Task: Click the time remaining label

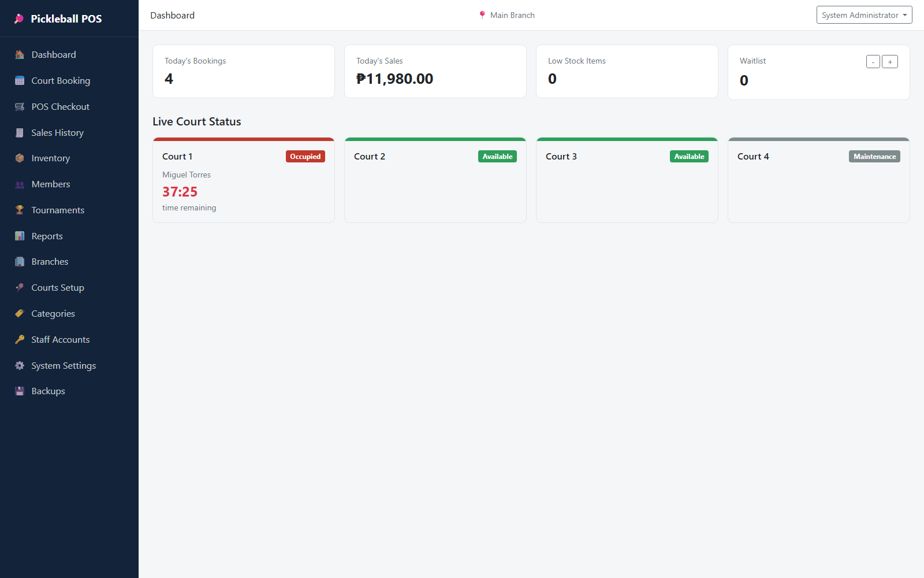Action: click(189, 208)
